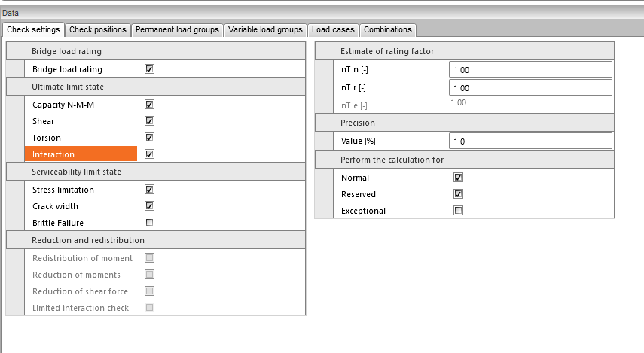Disable the Stress limitation check

click(149, 190)
